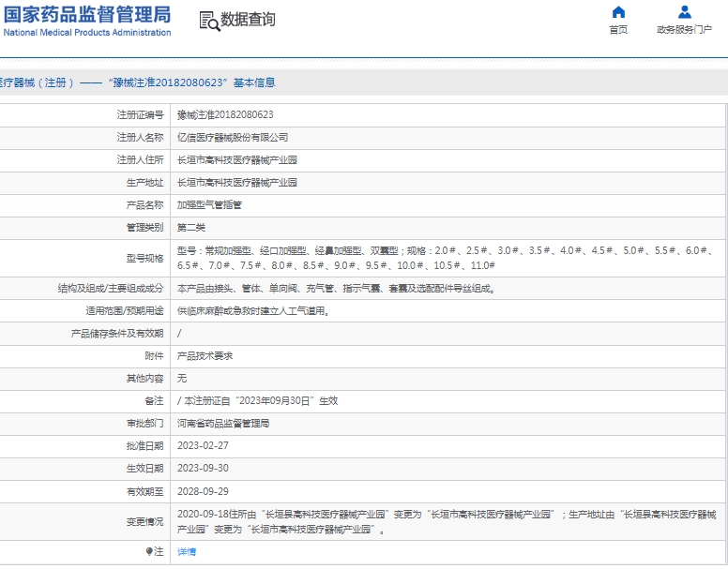The width and height of the screenshot is (728, 569).
Task: Click the 产品名称 label
Action: (x=144, y=204)
